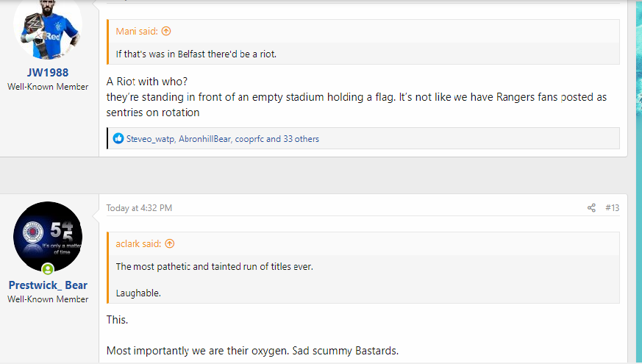Image resolution: width=642 pixels, height=364 pixels.
Task: Click 'aclark said:' quote header
Action: click(x=138, y=243)
